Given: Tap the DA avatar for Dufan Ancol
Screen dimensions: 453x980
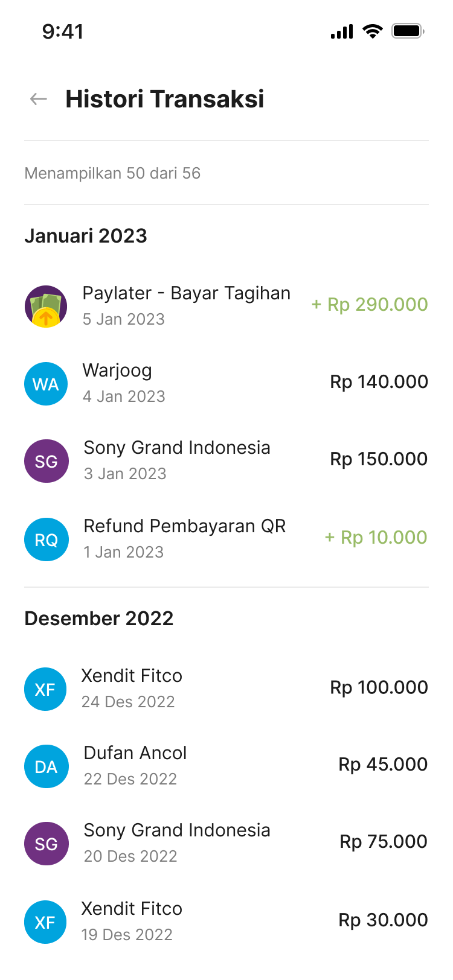Looking at the screenshot, I should tap(46, 766).
